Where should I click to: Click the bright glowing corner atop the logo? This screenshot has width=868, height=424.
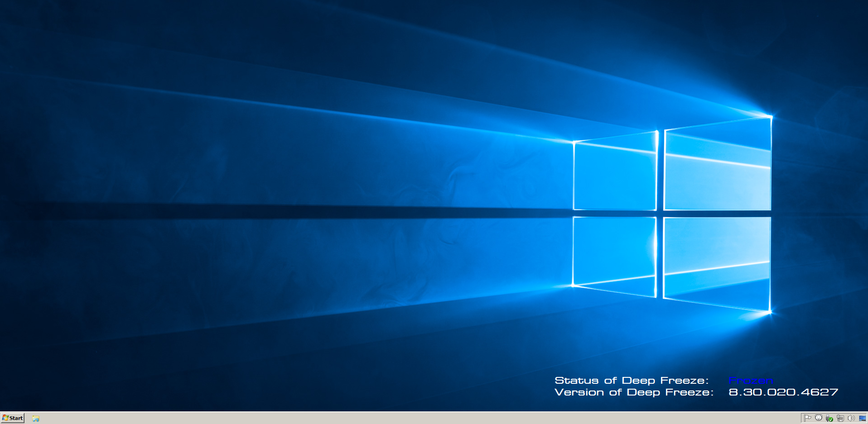click(770, 117)
